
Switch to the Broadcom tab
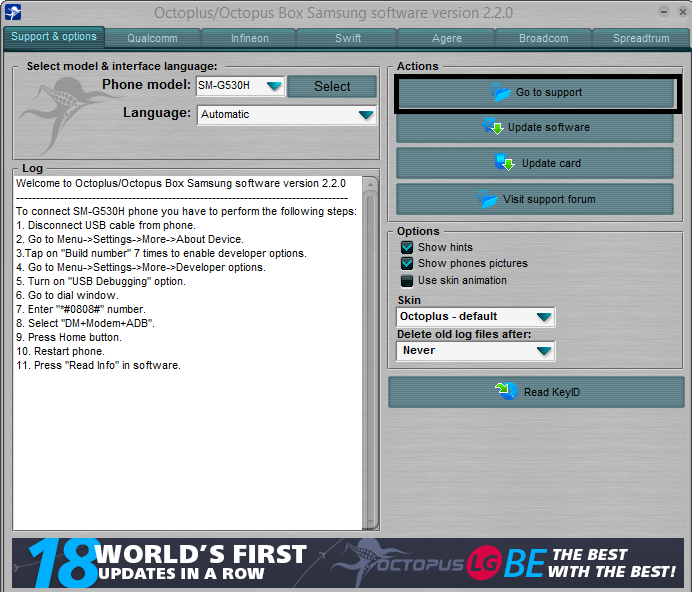pos(544,38)
